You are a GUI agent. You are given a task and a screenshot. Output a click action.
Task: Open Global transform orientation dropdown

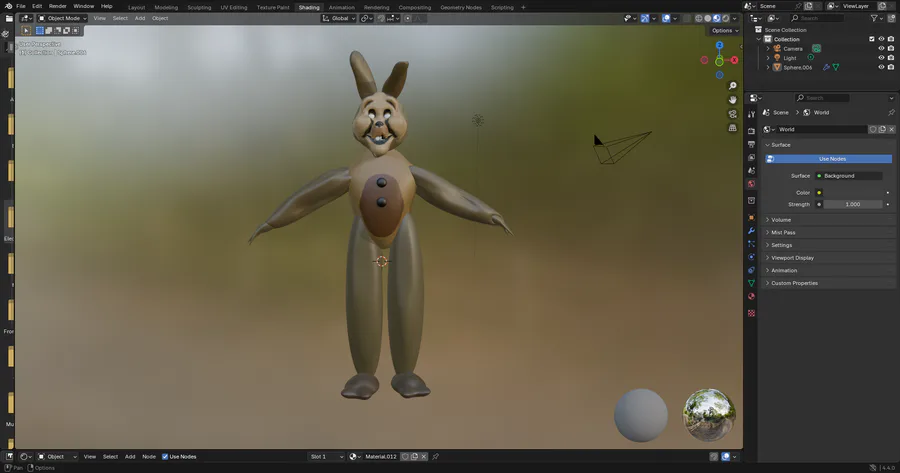pos(338,18)
